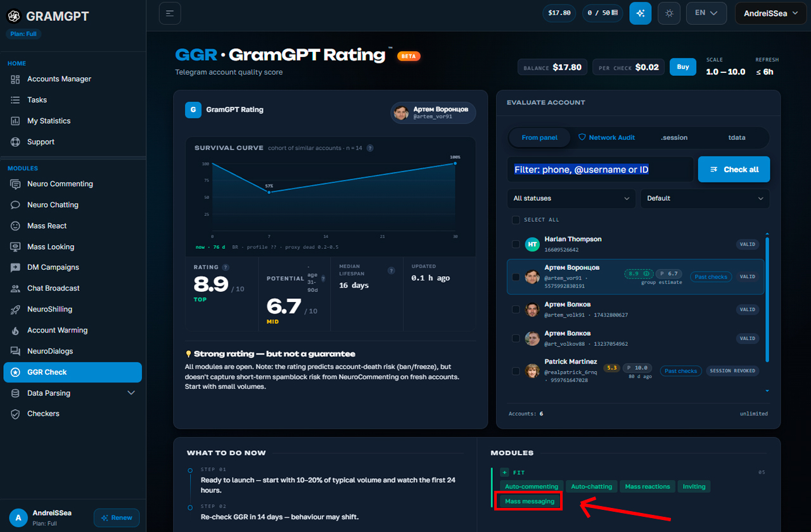
Task: Check the SELECT ALL checkbox
Action: [x=516, y=220]
